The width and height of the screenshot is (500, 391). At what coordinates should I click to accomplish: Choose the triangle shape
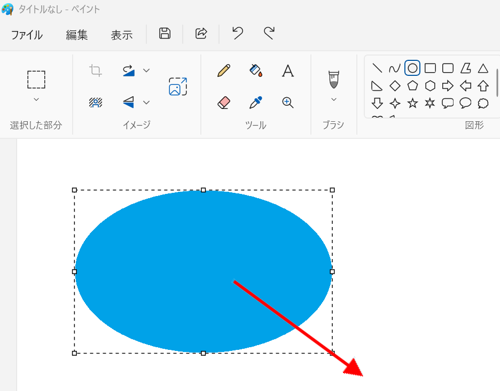483,68
